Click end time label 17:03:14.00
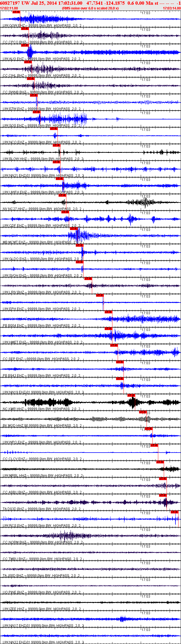Screen dimensions: 181x644 point(172,8)
